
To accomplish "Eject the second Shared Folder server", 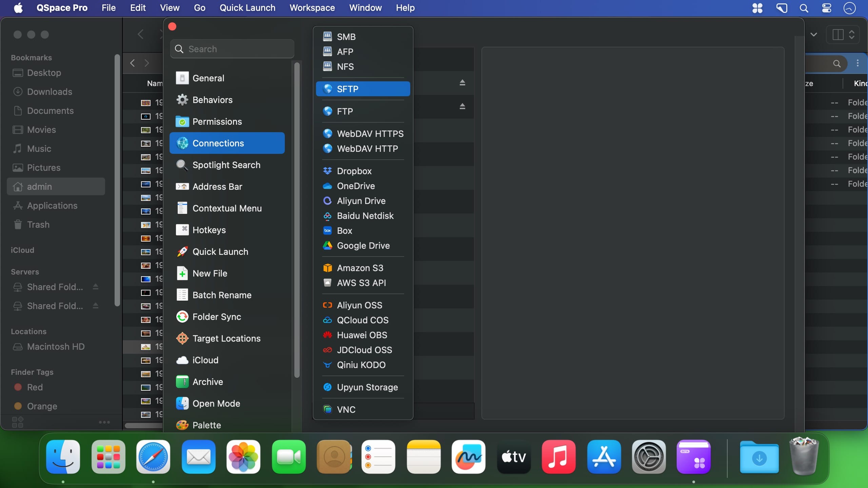I will 96,306.
